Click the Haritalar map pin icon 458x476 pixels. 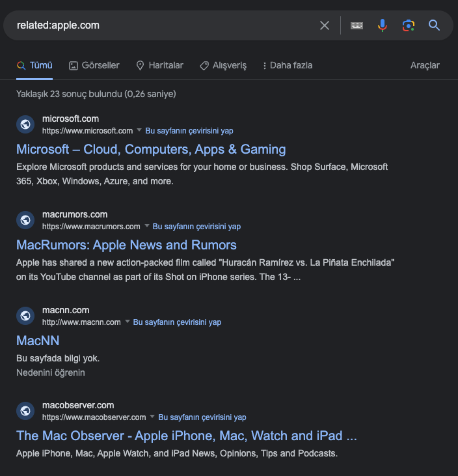point(140,66)
